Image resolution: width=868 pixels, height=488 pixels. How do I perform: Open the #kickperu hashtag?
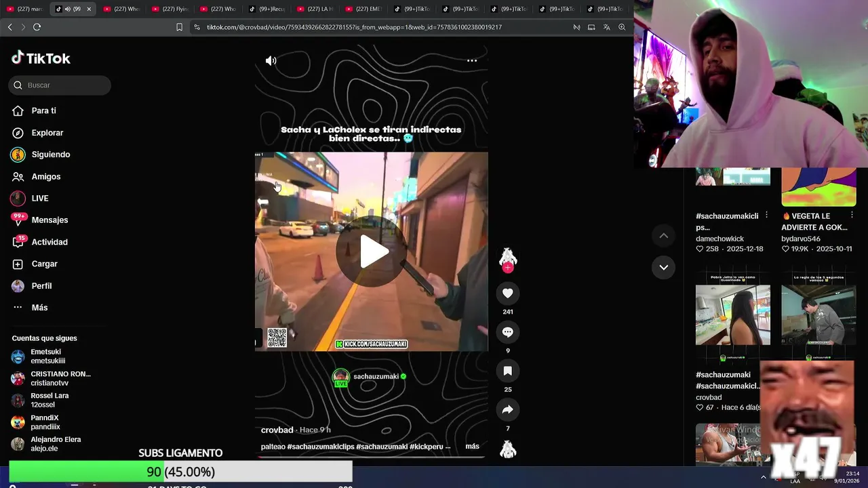click(427, 447)
